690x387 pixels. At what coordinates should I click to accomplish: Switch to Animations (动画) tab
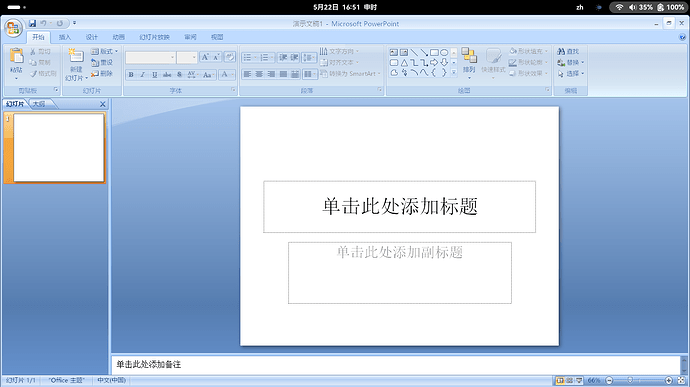[x=118, y=37]
